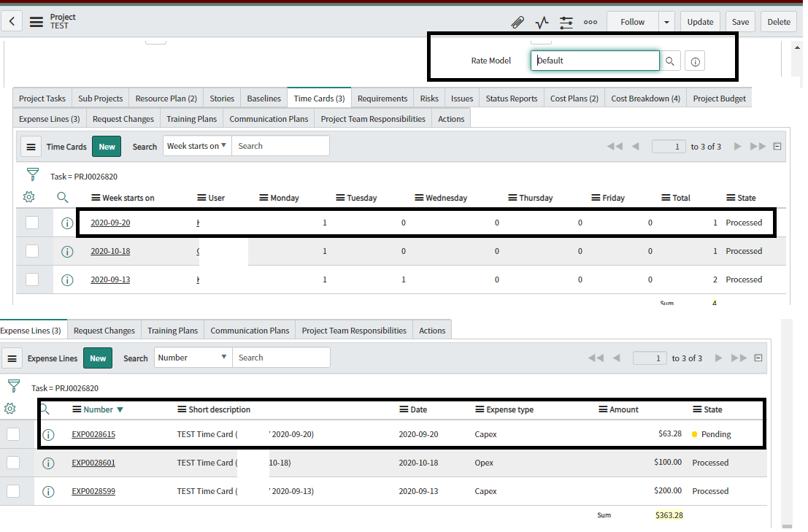
Task: Open Time Cards list hamburger menu
Action: [x=31, y=147]
